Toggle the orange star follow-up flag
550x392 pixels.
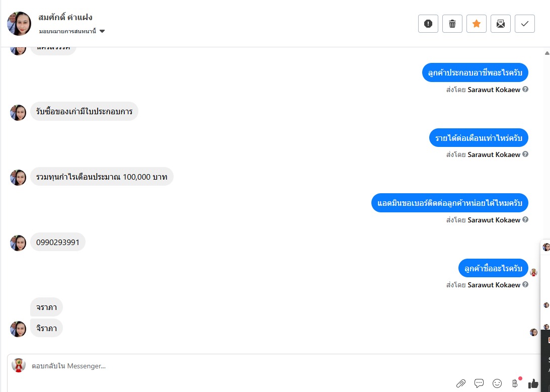477,24
